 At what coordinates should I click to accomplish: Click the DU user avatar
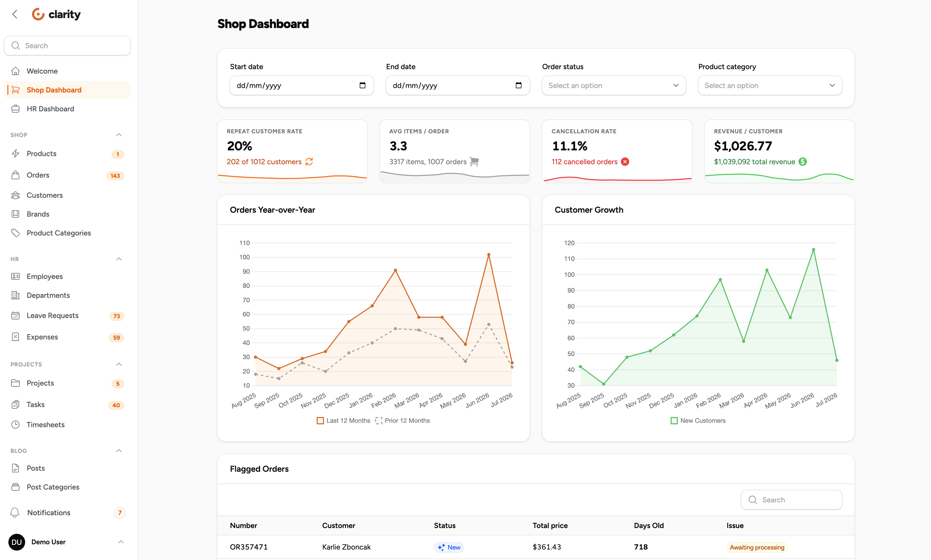coord(17,542)
